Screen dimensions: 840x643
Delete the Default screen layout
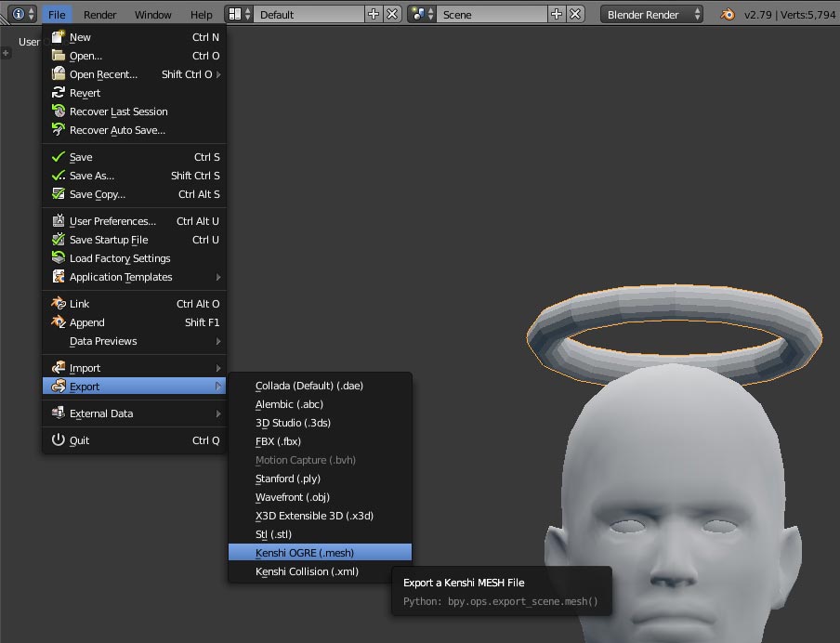coord(392,14)
